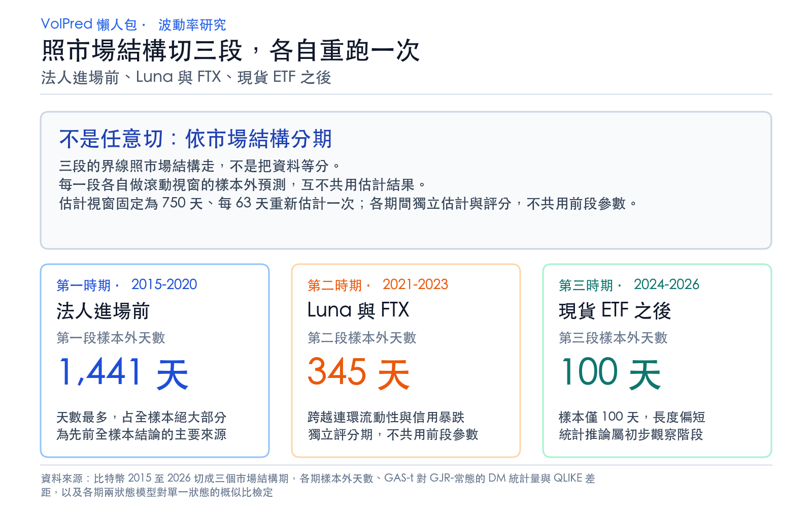Click the label '第一段樣本外天數'
Screen dimensions: 812x508
pos(111,338)
